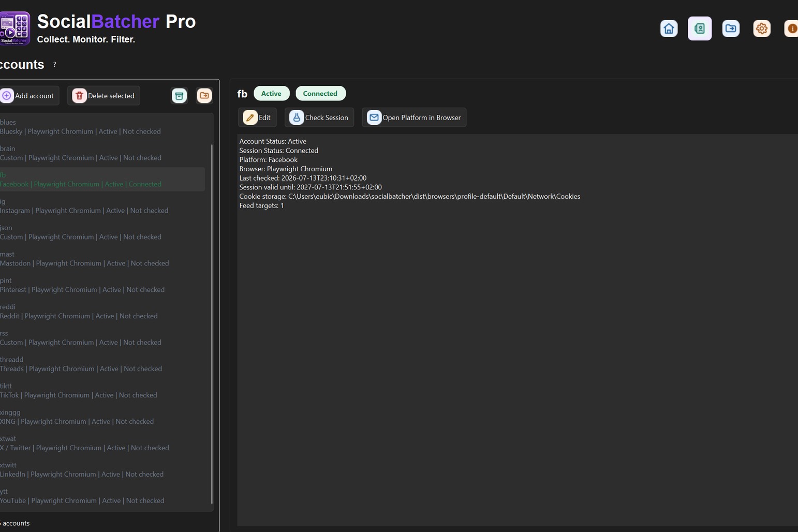This screenshot has height=532, width=798.
Task: Click the Browser: Playwright Chromium line
Action: 286,169
